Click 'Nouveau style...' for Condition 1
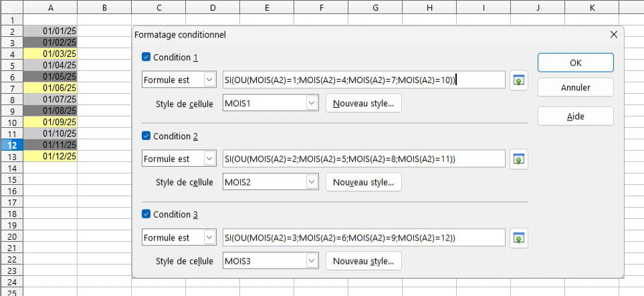Image resolution: width=644 pixels, height=296 pixels. pos(364,103)
